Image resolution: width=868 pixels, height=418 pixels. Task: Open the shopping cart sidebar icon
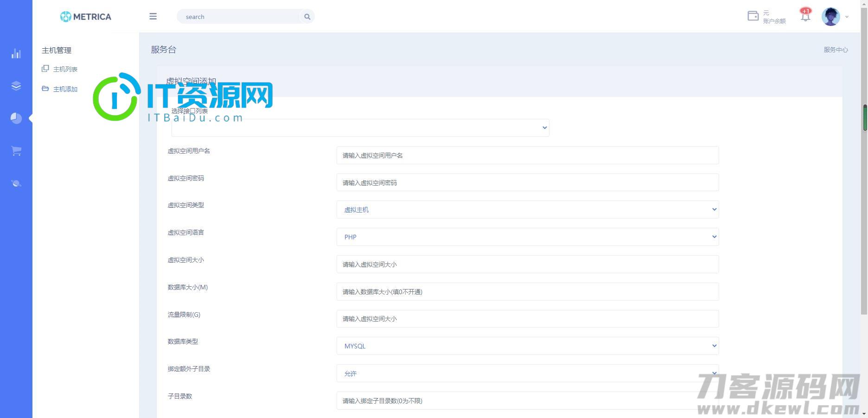pos(16,151)
